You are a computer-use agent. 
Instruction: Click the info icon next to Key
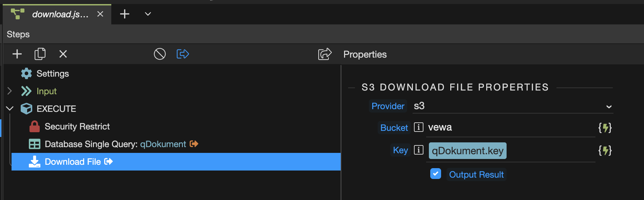(419, 150)
